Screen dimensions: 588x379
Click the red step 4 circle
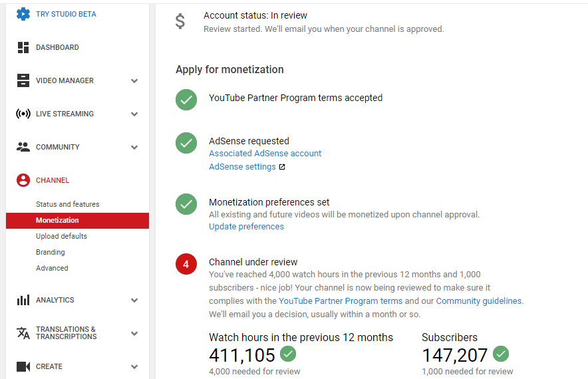click(x=186, y=264)
